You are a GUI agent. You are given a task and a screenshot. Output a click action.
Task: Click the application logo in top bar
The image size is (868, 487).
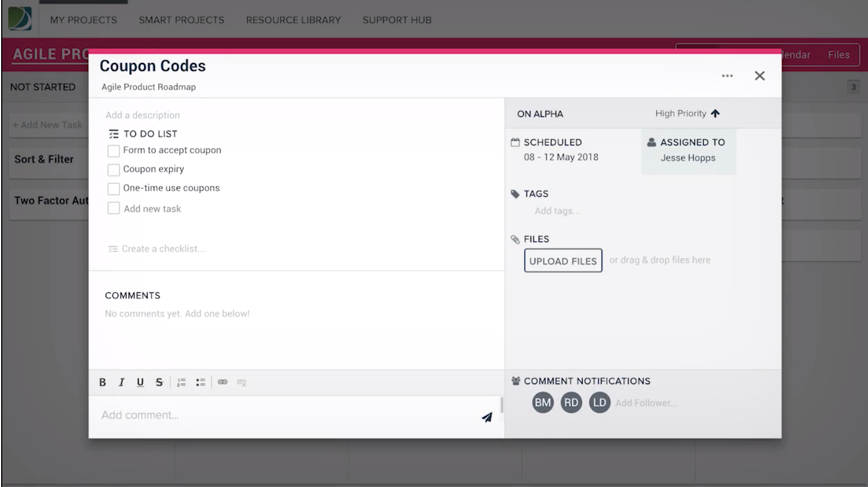pyautogui.click(x=20, y=18)
